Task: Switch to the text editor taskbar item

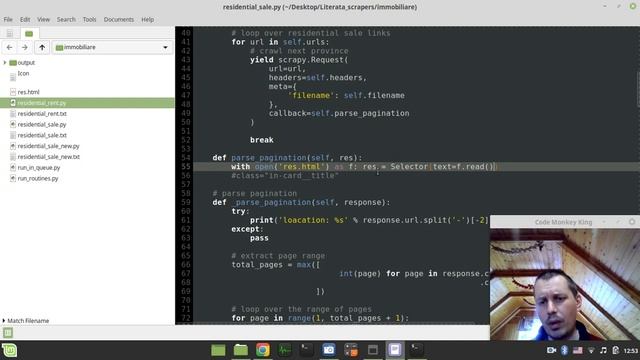Action: [x=395, y=350]
